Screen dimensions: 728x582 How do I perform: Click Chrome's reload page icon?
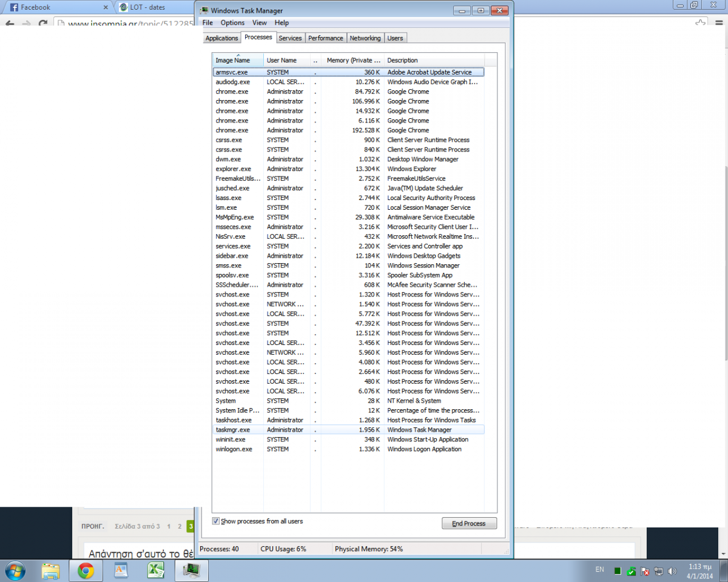pyautogui.click(x=42, y=24)
